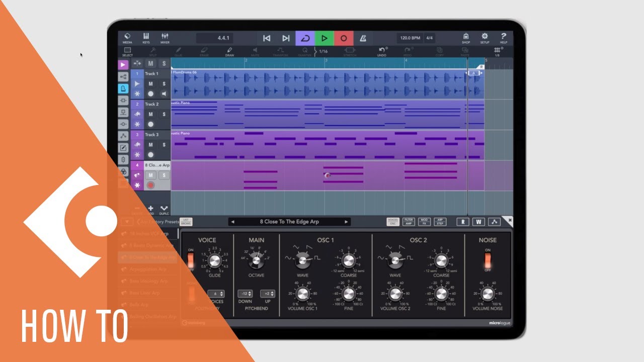Open the Media browser
The image size is (644, 362).
127,38
